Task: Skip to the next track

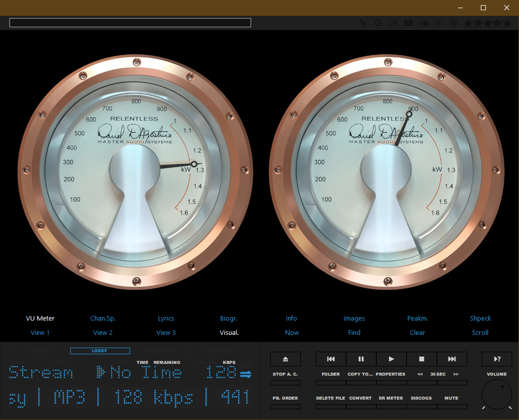Action: (452, 359)
